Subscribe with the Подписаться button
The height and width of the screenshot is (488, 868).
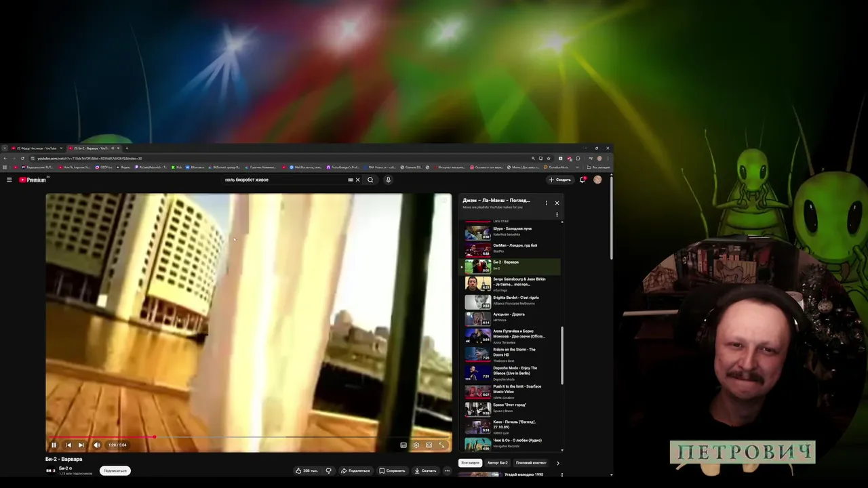(x=115, y=470)
